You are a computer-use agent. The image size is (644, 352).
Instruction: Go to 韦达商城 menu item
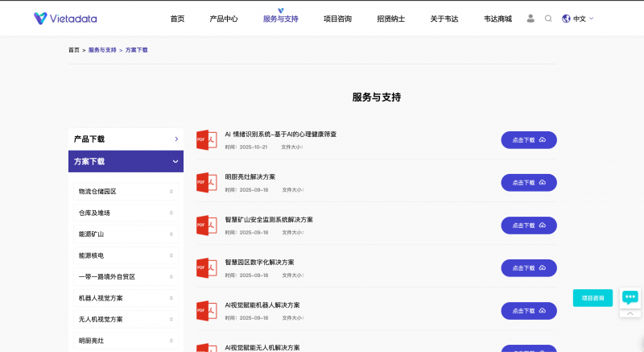coord(497,18)
